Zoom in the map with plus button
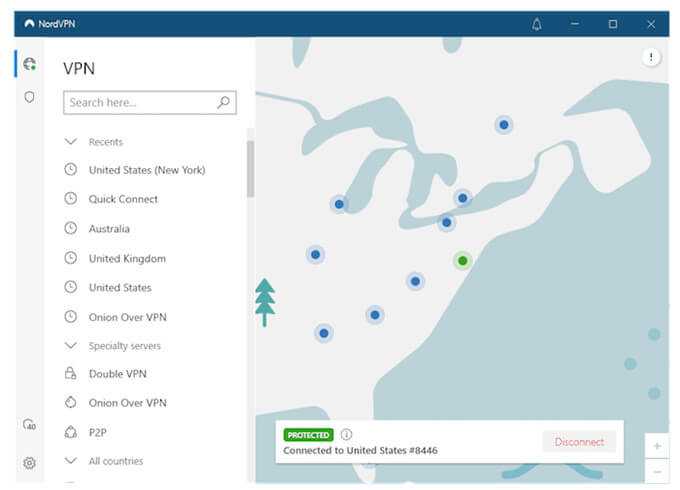Viewport: 680px width, 490px height. (x=657, y=446)
